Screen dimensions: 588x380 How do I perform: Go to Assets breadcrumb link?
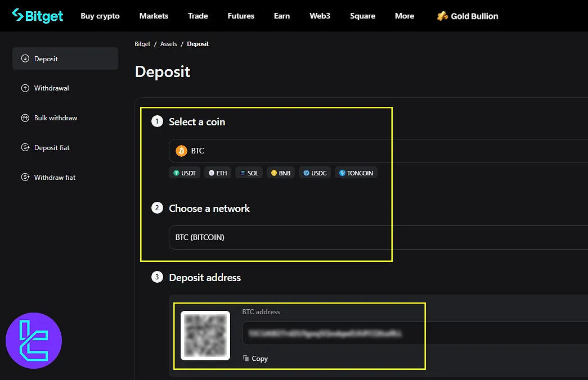(x=169, y=44)
